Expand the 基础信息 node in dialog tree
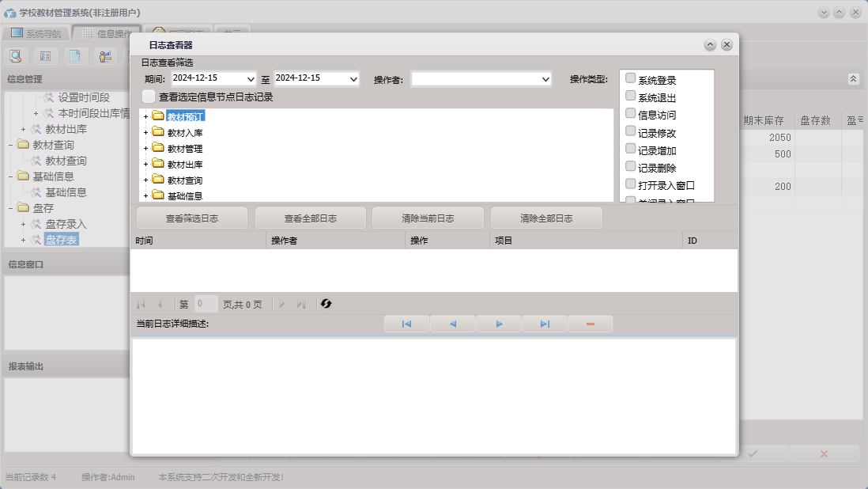The height and width of the screenshot is (489, 868). 145,195
